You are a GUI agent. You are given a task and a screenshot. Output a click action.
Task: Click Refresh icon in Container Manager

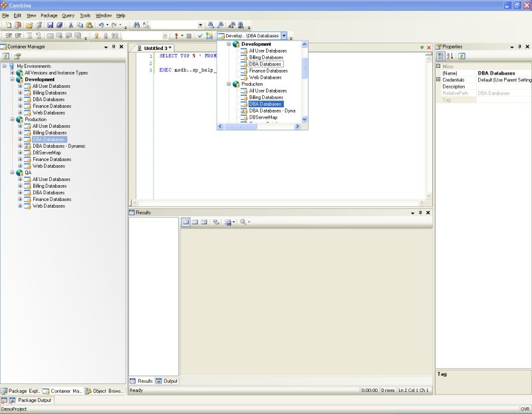click(x=7, y=57)
